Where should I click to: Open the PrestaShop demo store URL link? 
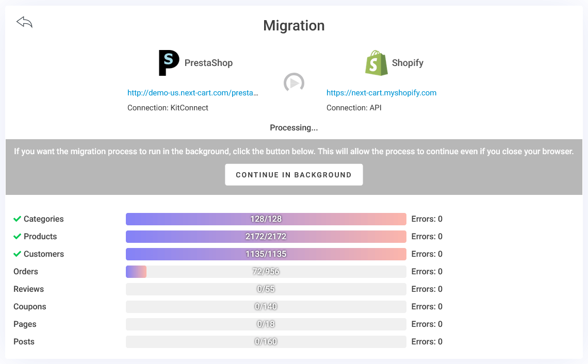coord(193,93)
